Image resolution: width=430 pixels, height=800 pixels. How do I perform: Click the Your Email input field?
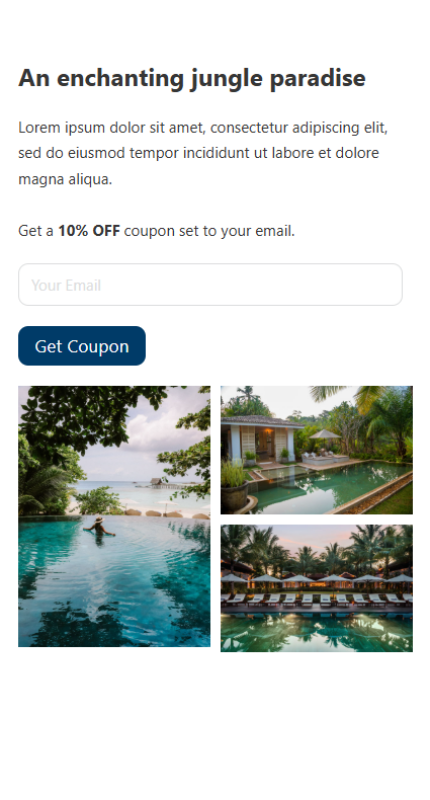click(x=210, y=285)
